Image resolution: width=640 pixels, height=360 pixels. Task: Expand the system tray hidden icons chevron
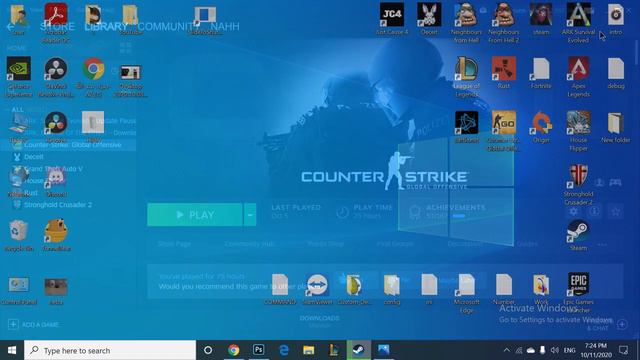[x=506, y=350]
